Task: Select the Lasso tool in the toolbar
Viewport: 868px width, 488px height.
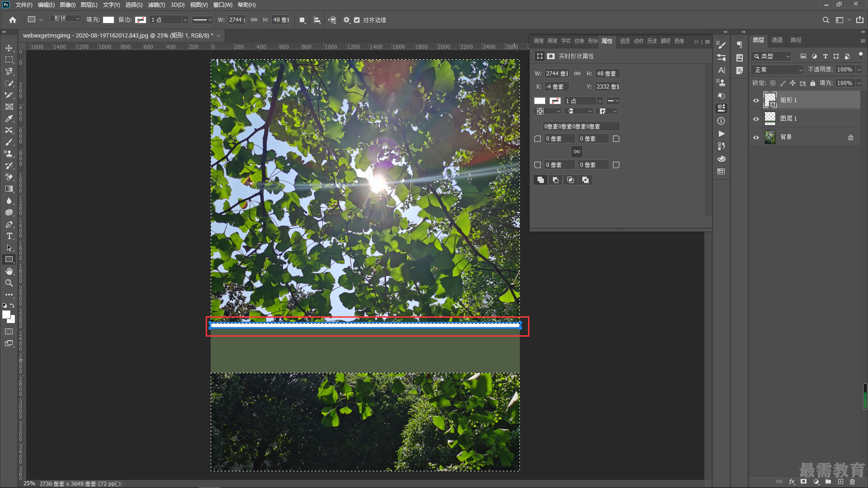Action: (9, 71)
